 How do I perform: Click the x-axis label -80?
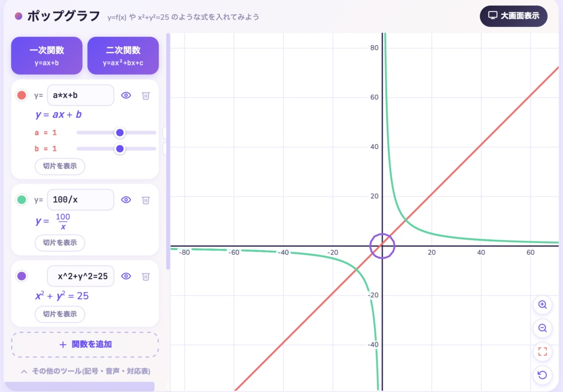(184, 252)
